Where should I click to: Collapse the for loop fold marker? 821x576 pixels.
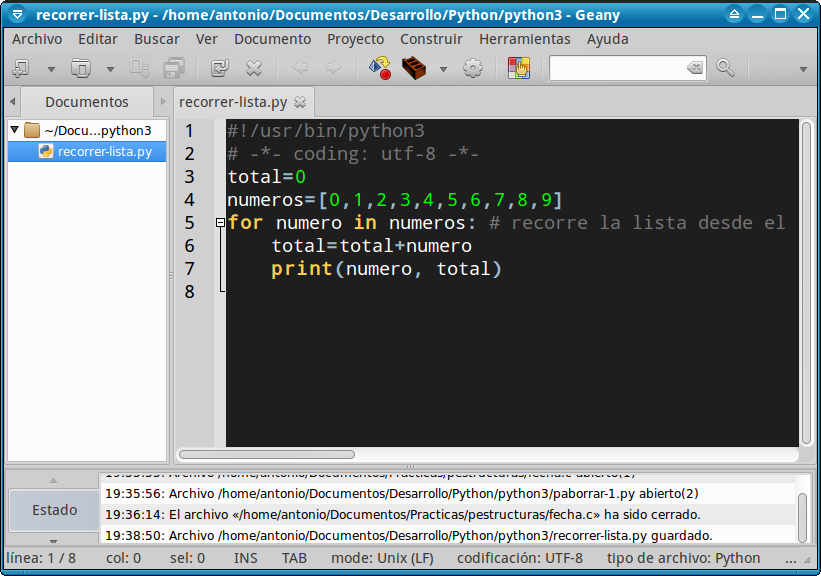[220, 223]
